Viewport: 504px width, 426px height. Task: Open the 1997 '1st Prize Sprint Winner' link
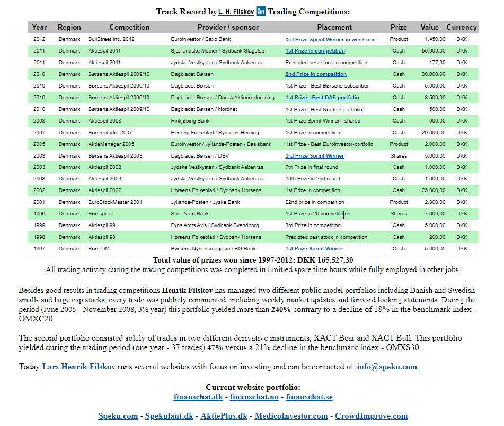pos(314,249)
